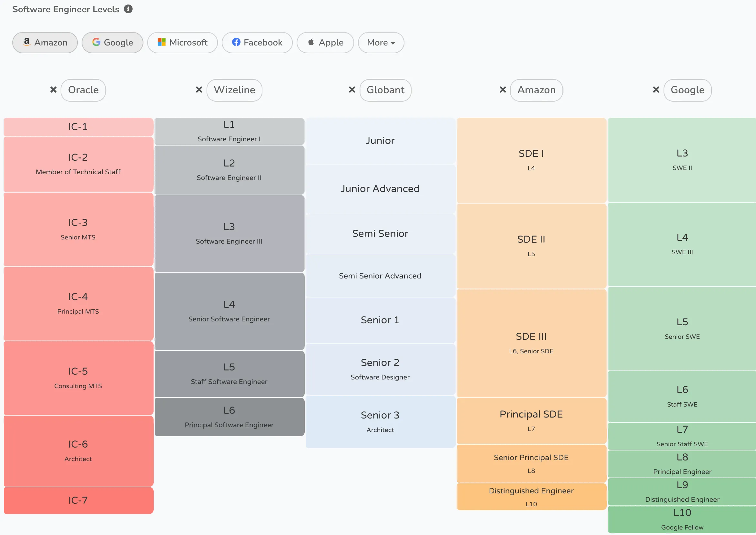Remove Google column with its X icon
This screenshot has width=756, height=535.
point(656,90)
